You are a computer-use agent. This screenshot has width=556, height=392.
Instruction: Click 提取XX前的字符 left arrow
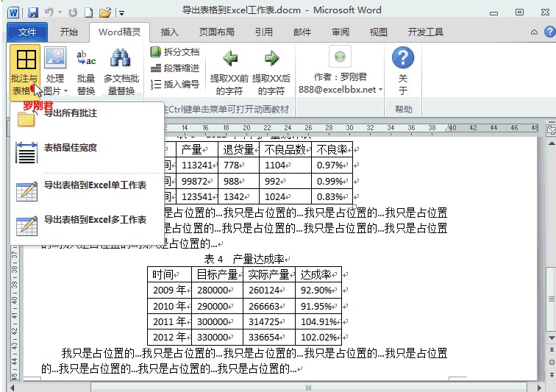(x=229, y=72)
